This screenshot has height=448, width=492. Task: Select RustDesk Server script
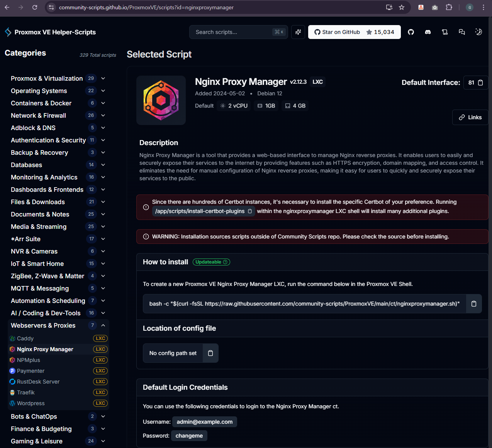58,382
